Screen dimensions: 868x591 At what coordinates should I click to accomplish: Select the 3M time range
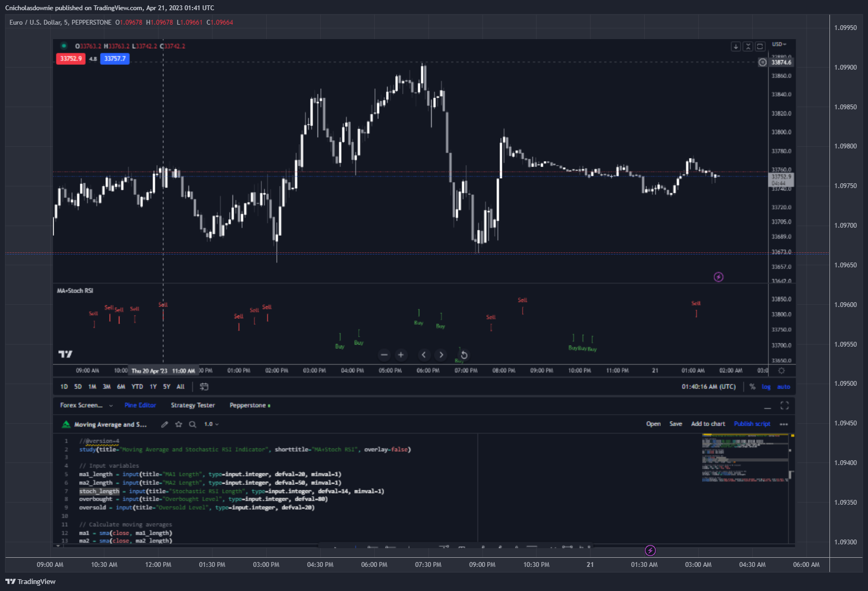point(107,386)
